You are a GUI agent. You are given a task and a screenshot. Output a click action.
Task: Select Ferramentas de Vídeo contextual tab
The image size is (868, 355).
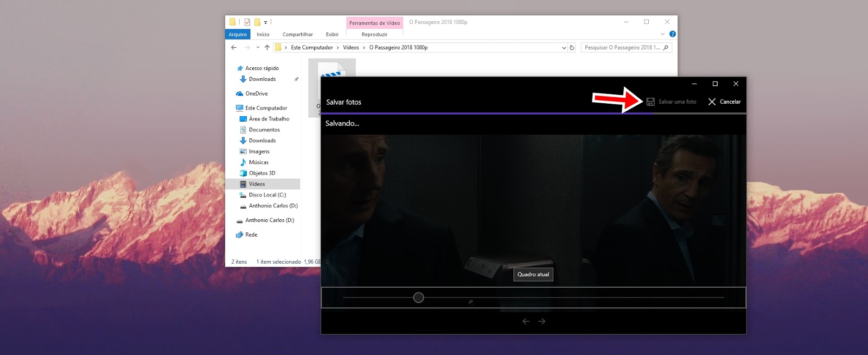pos(374,23)
